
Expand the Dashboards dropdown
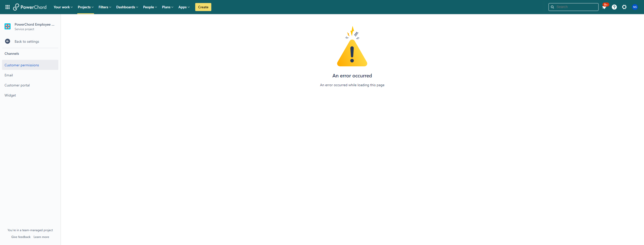(x=127, y=7)
